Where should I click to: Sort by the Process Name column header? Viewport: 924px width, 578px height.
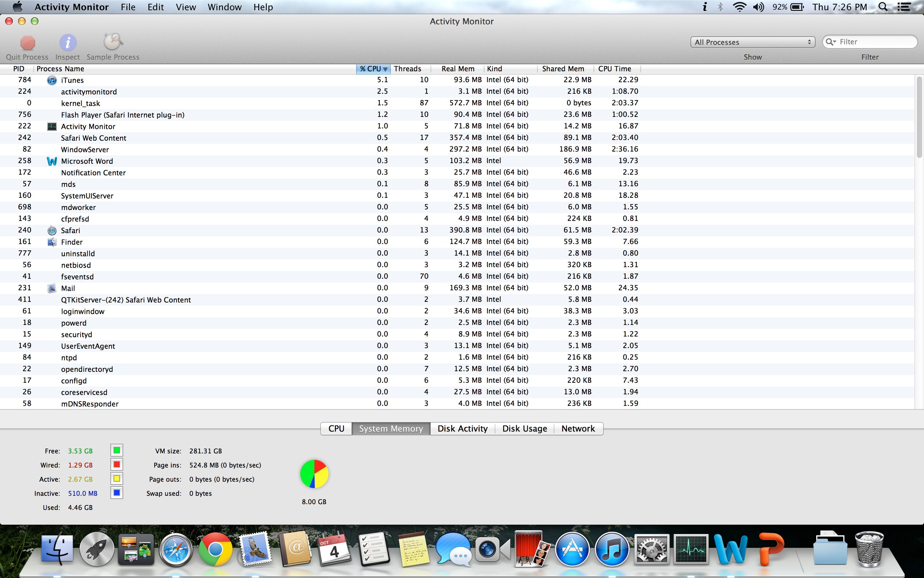[x=194, y=69]
